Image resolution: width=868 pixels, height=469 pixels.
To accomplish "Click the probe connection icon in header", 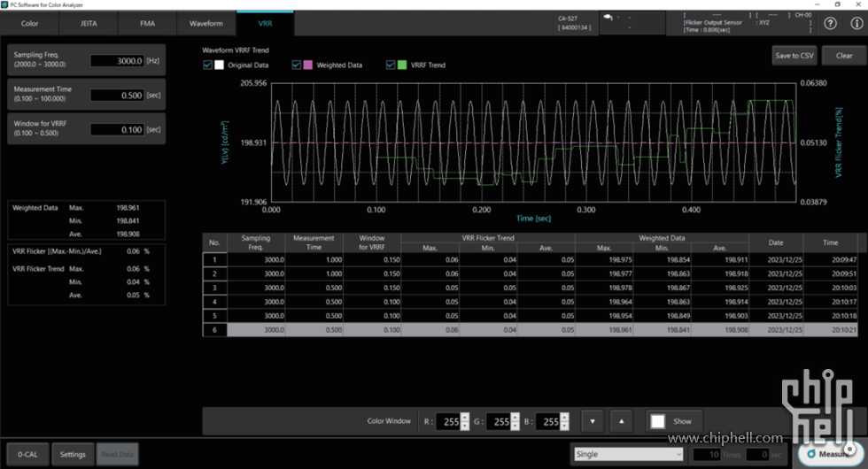I will tap(608, 18).
